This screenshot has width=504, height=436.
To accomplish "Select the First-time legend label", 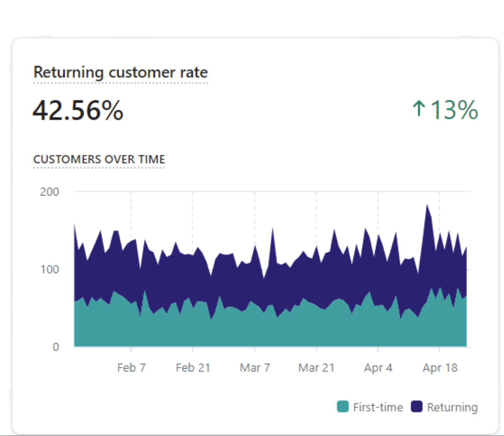I will click(x=378, y=407).
